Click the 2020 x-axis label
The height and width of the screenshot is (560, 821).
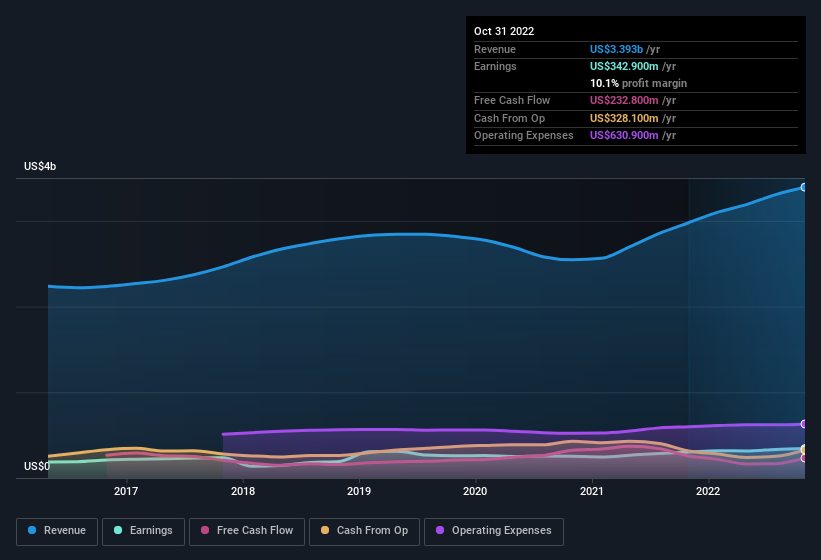click(475, 491)
